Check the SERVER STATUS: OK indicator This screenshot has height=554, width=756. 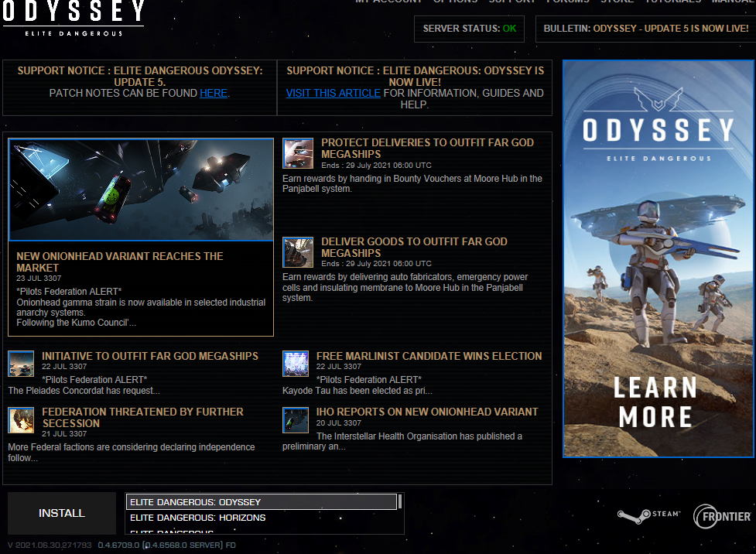469,29
